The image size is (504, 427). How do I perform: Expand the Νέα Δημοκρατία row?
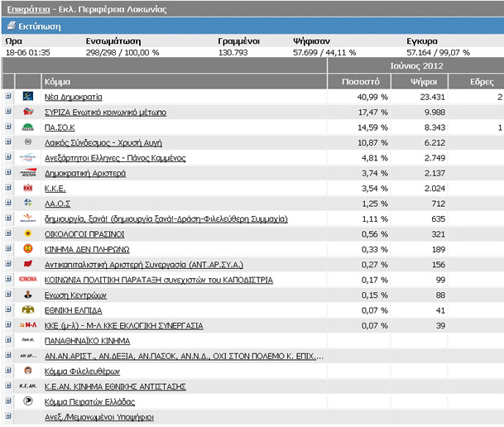[x=8, y=96]
